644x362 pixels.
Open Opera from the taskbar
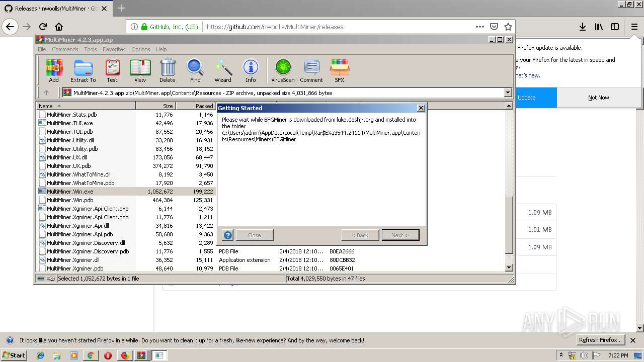pyautogui.click(x=108, y=355)
